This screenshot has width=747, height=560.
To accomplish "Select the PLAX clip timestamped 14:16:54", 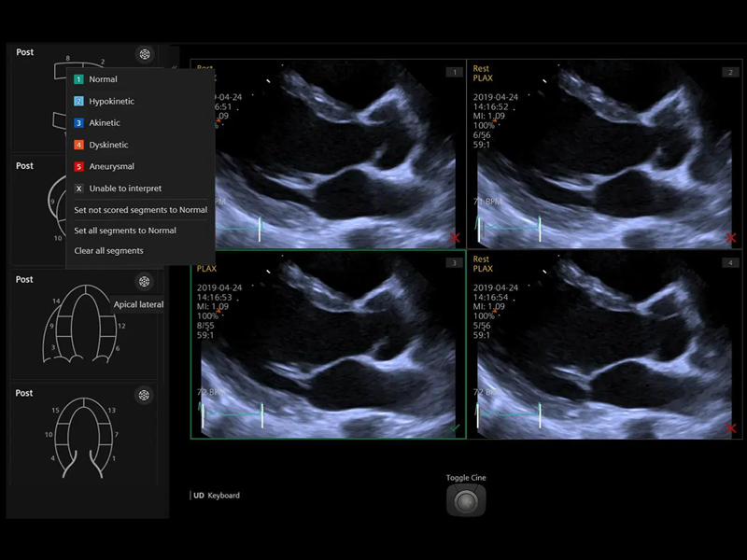I will 604,345.
